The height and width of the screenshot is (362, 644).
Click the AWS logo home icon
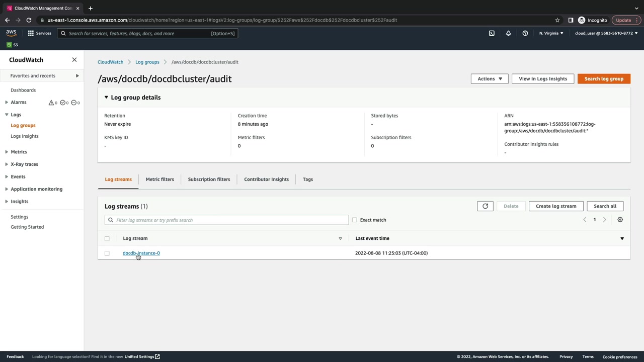(x=11, y=33)
